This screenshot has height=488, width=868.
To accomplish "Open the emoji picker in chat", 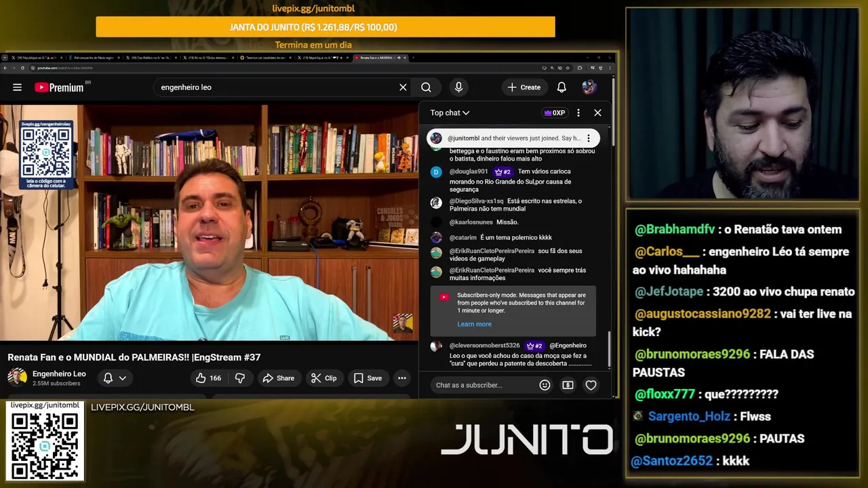I will tap(545, 385).
